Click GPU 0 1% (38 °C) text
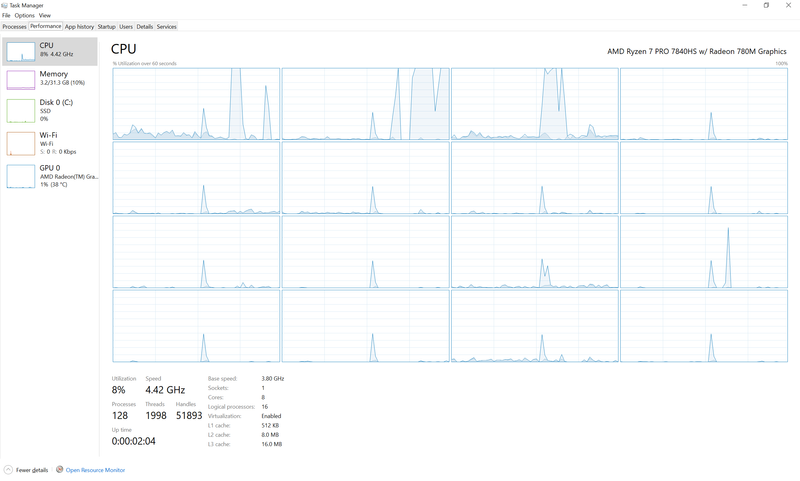The width and height of the screenshot is (800, 481). click(x=54, y=185)
